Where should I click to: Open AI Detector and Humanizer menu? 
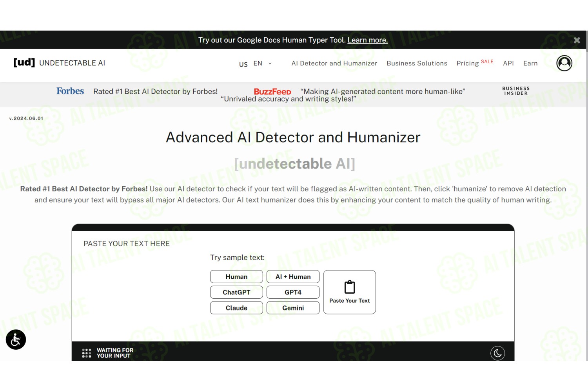click(x=334, y=64)
